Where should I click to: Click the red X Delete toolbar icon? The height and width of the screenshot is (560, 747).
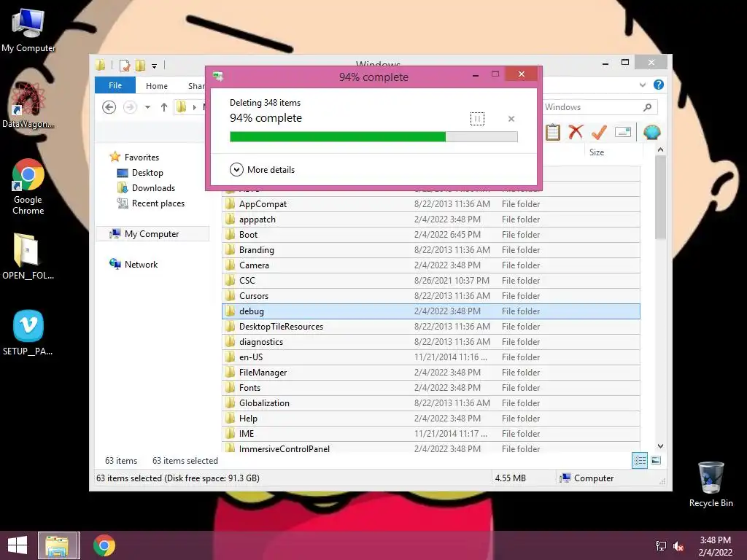[576, 132]
